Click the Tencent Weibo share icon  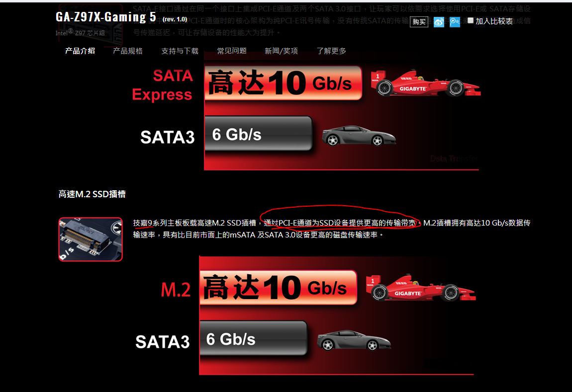point(455,22)
